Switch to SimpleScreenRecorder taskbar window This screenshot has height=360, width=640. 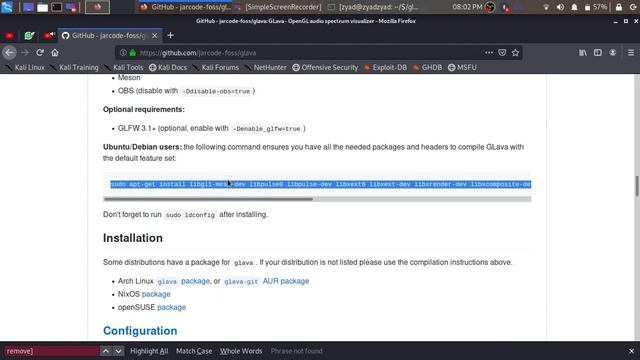(x=278, y=7)
